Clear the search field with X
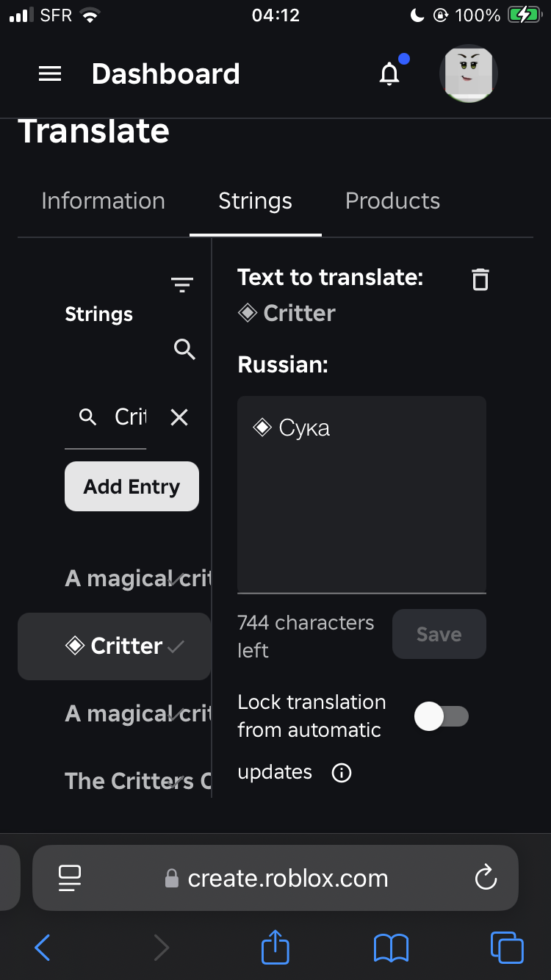551x980 pixels. [x=179, y=418]
